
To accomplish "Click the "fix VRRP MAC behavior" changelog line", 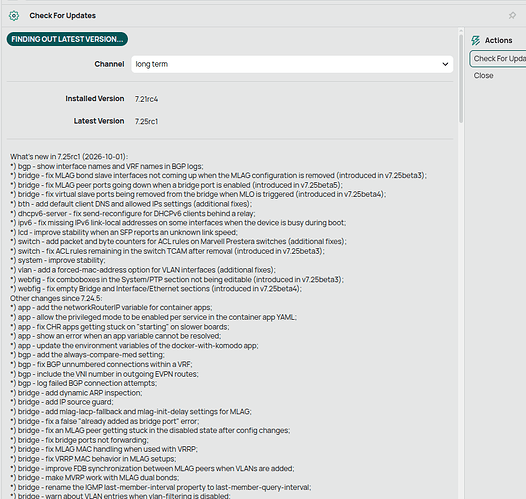I will (93, 458).
